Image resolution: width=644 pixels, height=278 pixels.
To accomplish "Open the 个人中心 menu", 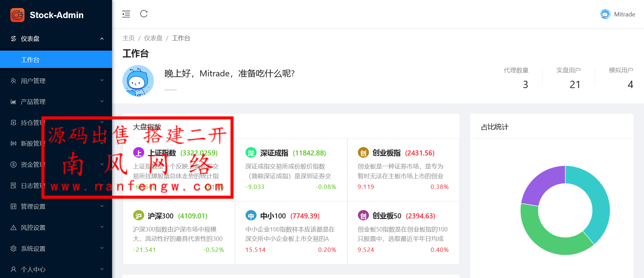I will (56, 269).
